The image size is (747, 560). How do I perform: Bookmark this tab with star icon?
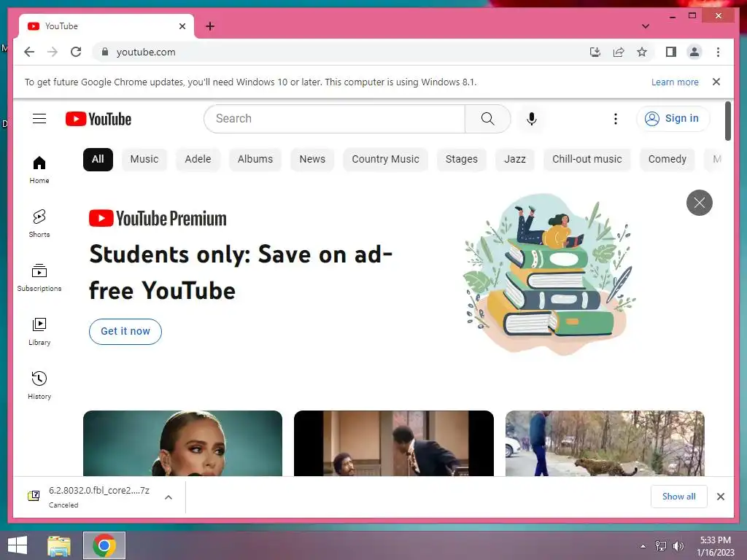[642, 52]
